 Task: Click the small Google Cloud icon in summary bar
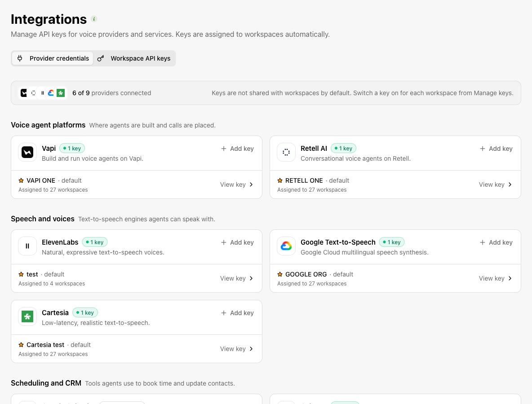point(51,93)
